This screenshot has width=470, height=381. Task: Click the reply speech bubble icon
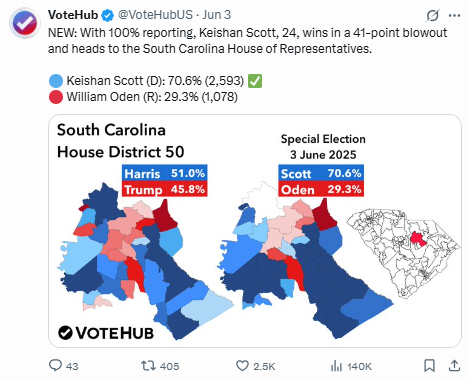(55, 365)
